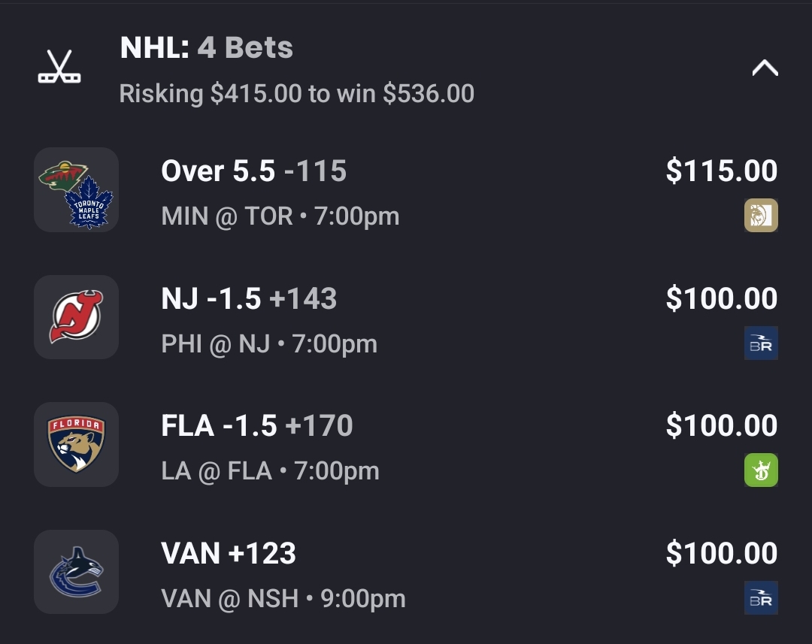Screen dimensions: 812x644
Task: Click the Florida Panthers team logo
Action: click(76, 444)
